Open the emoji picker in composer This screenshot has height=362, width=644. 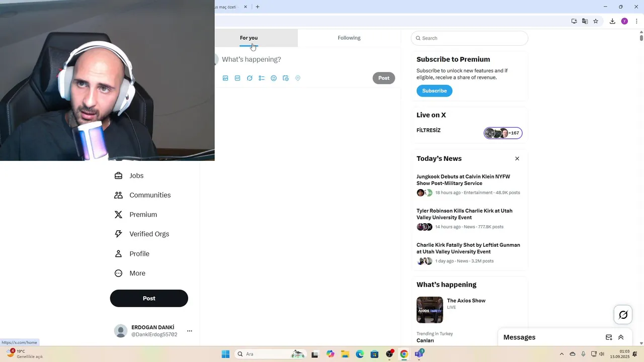pyautogui.click(x=274, y=78)
